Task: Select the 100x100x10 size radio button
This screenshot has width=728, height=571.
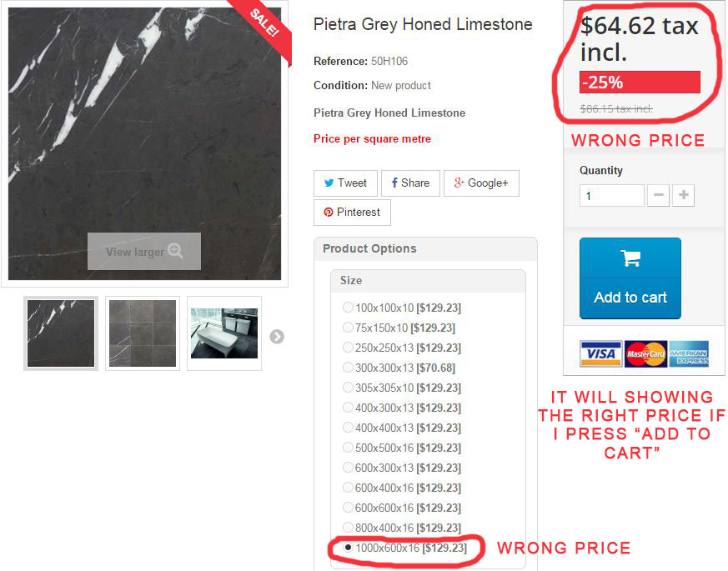Action: pyautogui.click(x=348, y=308)
